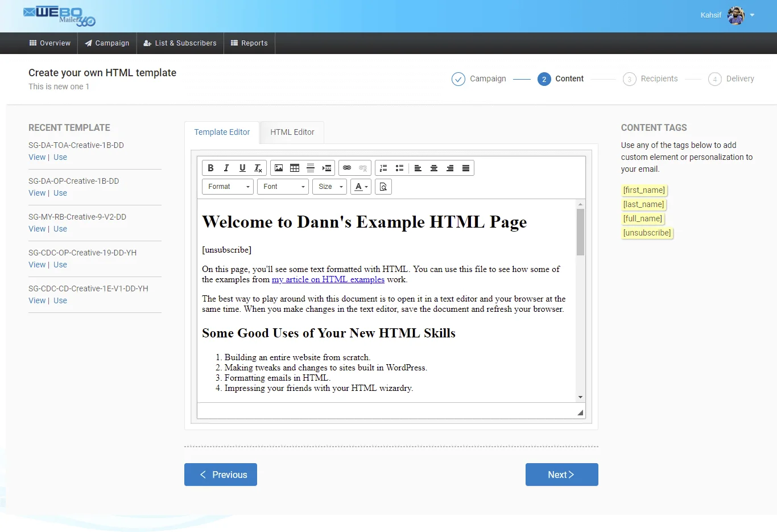Switch to the HTML Editor tab
Image resolution: width=777 pixels, height=532 pixels.
coord(292,132)
